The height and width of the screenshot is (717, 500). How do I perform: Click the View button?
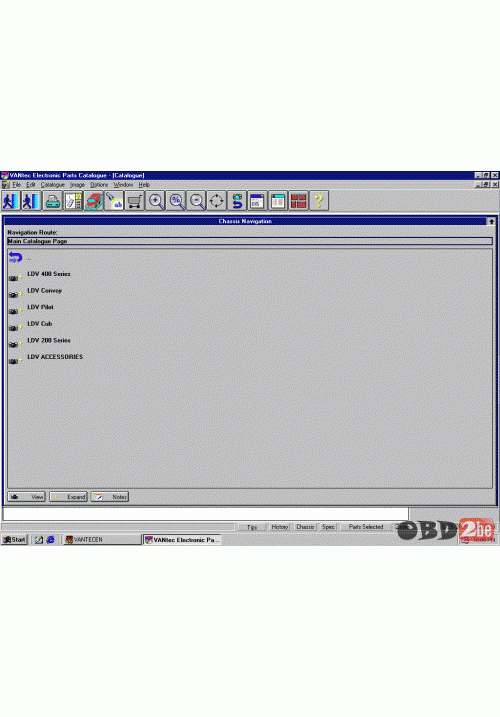click(27, 497)
